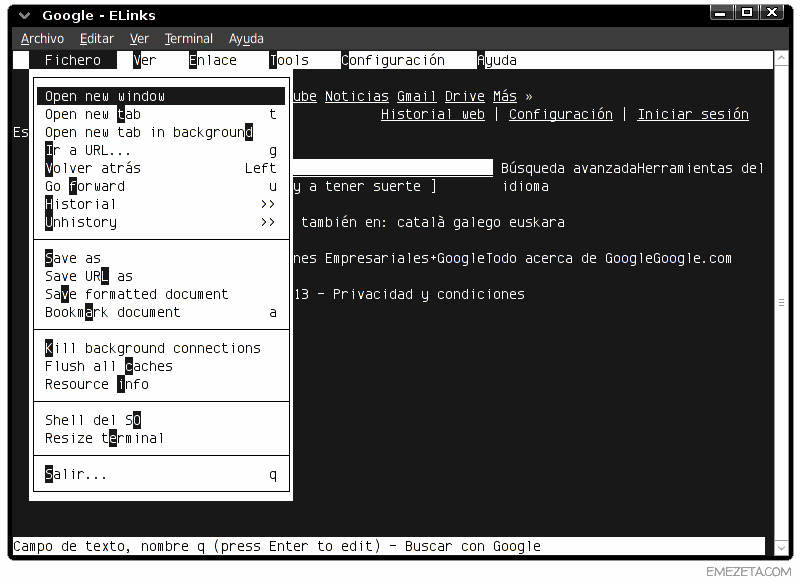Screen dimensions: 800x583
Task: Select Ir a URL... entry
Action: [161, 150]
